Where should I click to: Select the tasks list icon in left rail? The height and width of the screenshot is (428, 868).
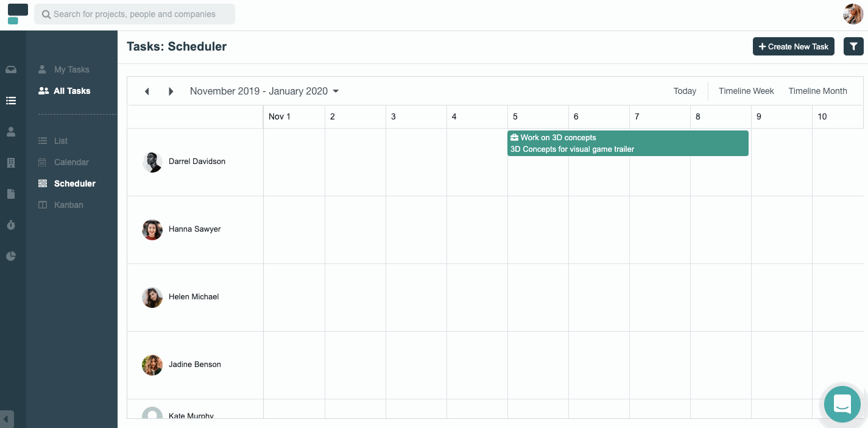(11, 101)
